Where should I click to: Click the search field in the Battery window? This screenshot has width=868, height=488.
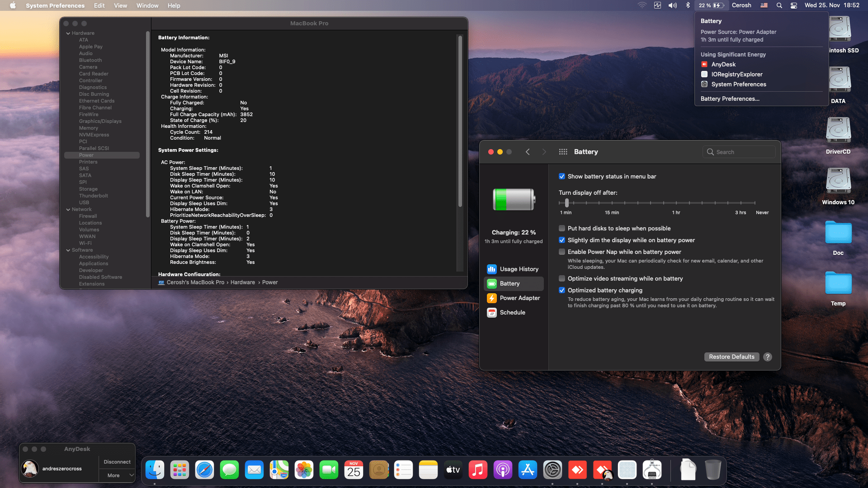739,152
